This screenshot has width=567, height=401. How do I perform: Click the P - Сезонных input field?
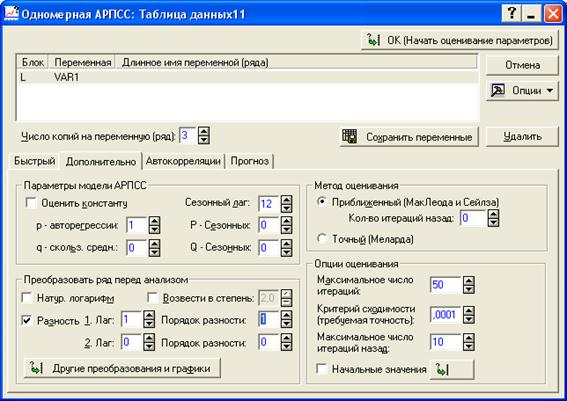click(x=268, y=225)
